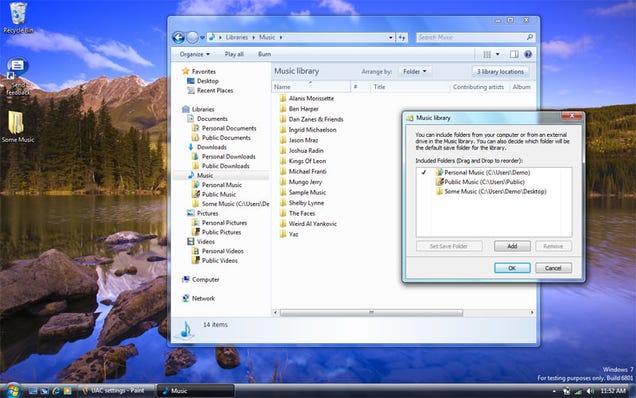
Task: Select The Faces folder
Action: 297,213
